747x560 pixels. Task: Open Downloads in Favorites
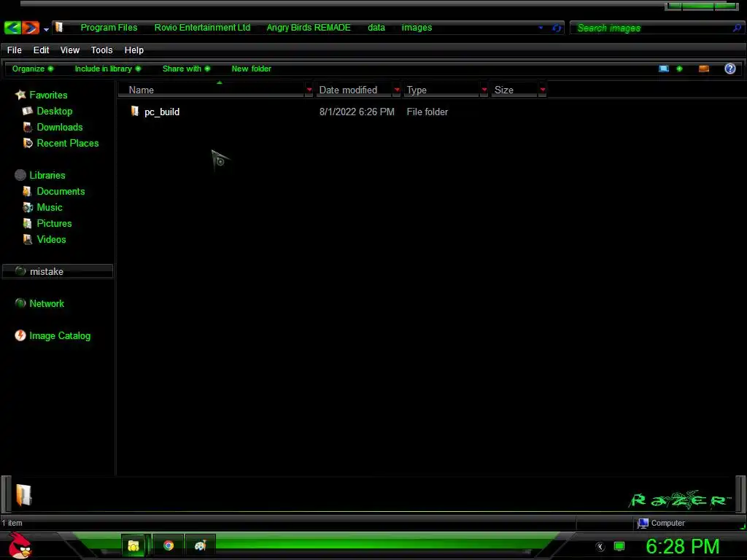click(60, 127)
